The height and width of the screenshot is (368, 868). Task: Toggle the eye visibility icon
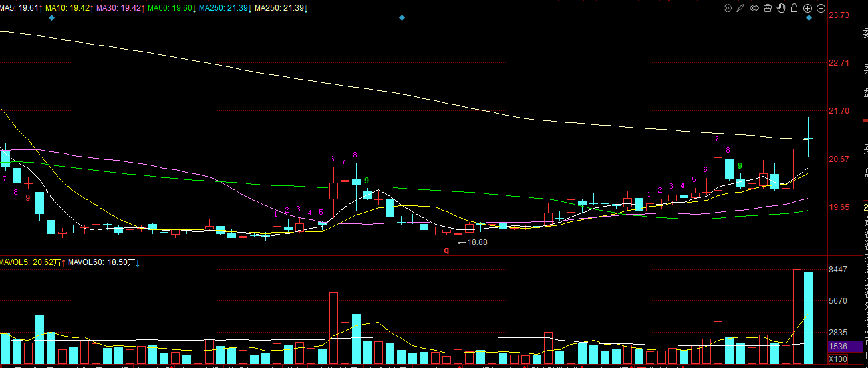pyautogui.click(x=754, y=8)
